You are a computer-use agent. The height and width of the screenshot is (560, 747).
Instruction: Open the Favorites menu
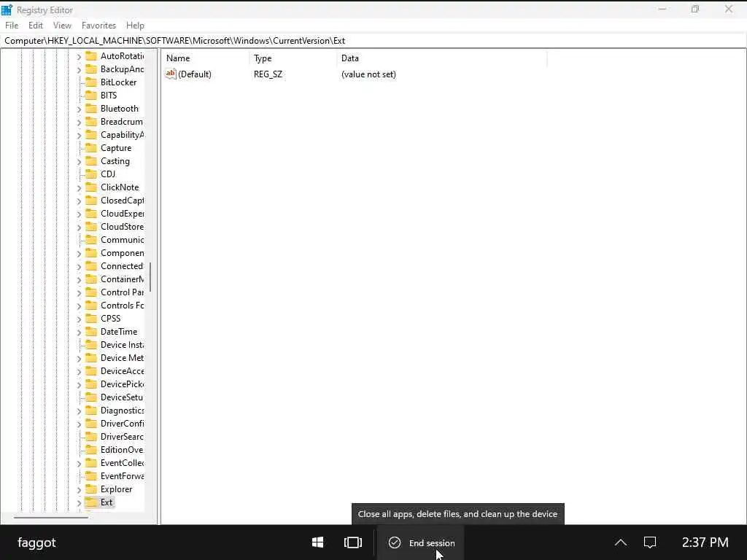(x=98, y=26)
